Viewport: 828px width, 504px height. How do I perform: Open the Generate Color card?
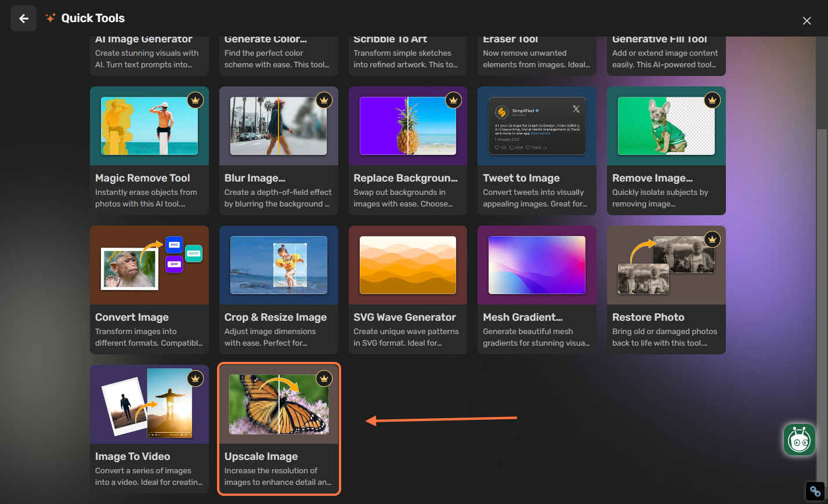279,56
